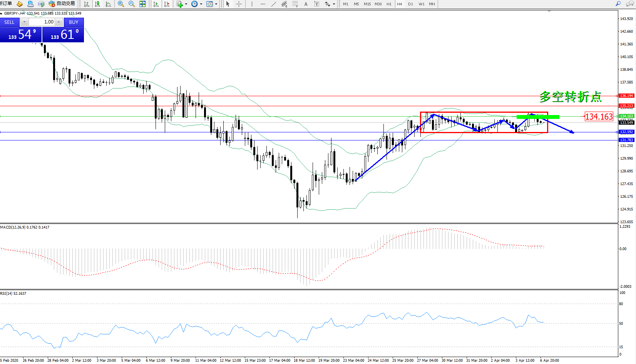Toggle candlestick chart display mode
The width and height of the screenshot is (636, 364).
[x=97, y=4]
